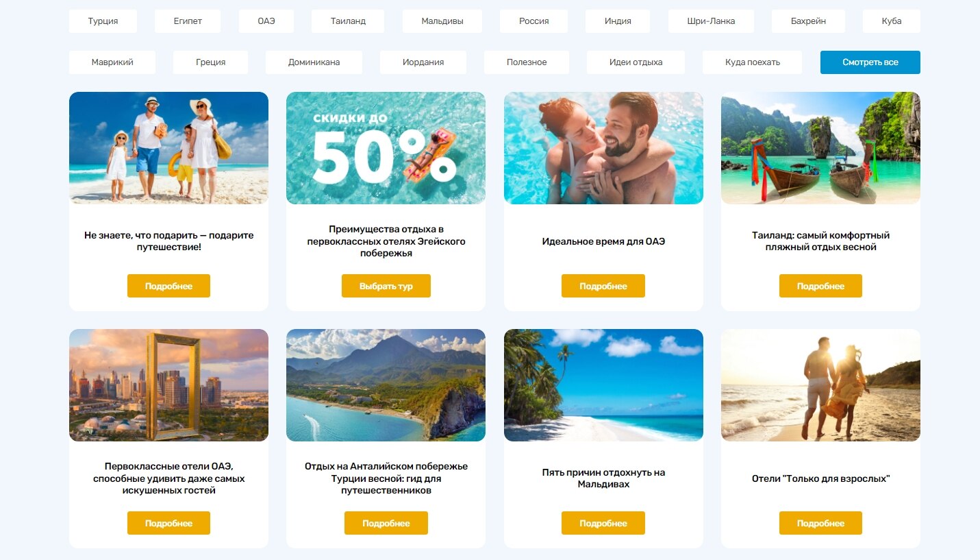Viewport: 980px width, 560px height.
Task: Open Подробнее for Пять причин Мальдивы article
Action: coord(603,523)
